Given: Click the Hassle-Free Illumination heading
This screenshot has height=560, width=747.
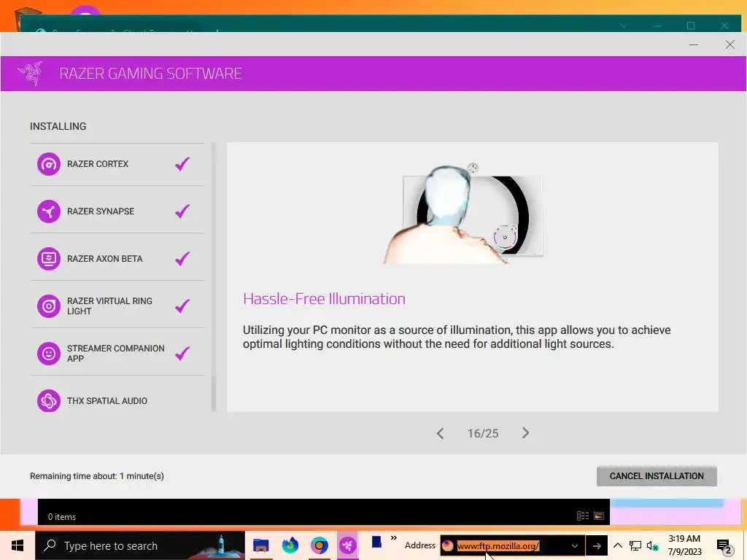Looking at the screenshot, I should click(x=324, y=298).
